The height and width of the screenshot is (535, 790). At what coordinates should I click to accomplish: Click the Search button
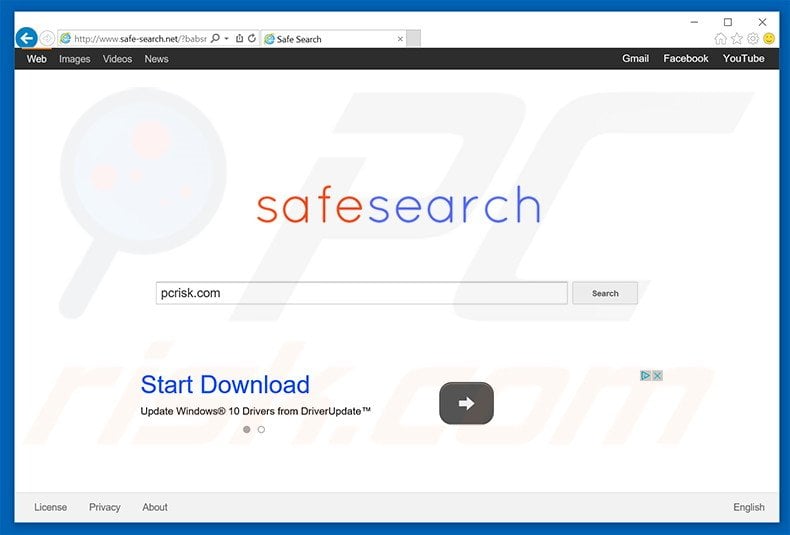(605, 293)
